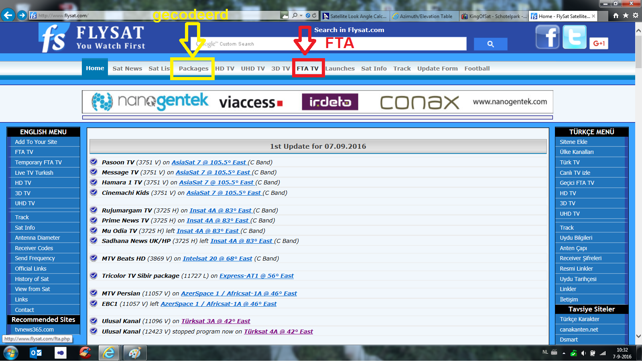Open FlySat Twitter page icon
The width and height of the screenshot is (642, 364).
(x=575, y=37)
